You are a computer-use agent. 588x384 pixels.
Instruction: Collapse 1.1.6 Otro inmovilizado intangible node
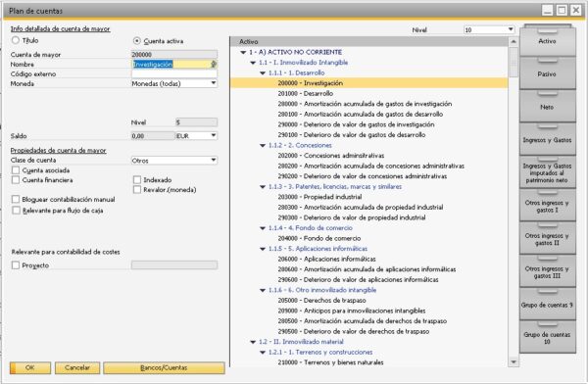pyautogui.click(x=263, y=290)
